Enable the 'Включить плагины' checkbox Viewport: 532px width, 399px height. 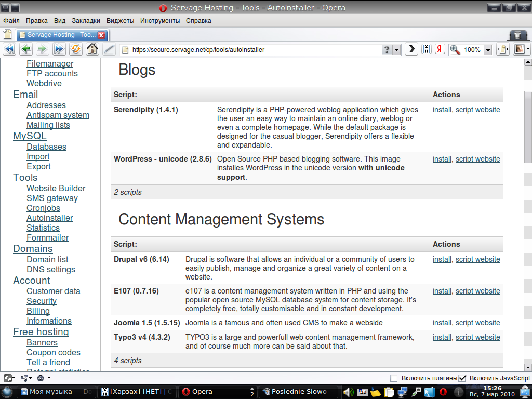point(394,378)
